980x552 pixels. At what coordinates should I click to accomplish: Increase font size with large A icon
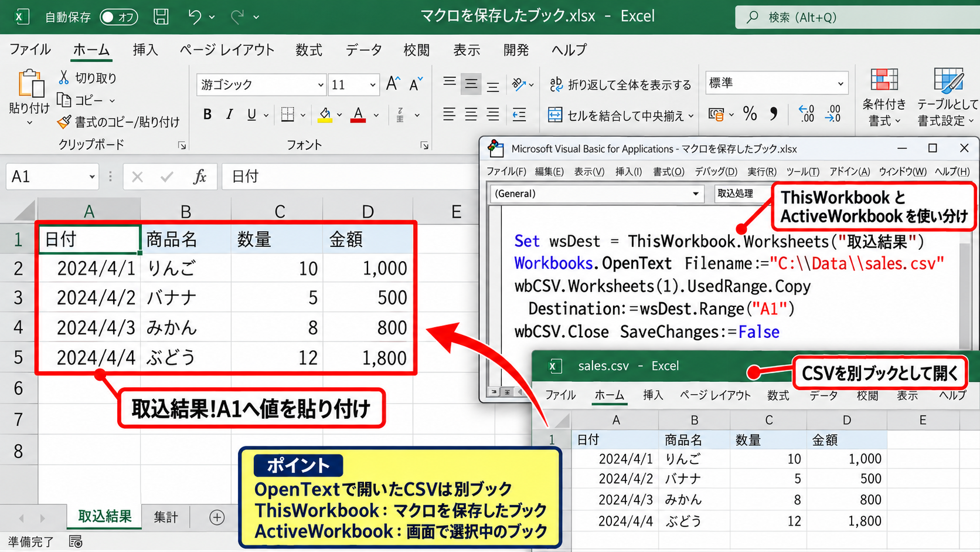tap(393, 84)
